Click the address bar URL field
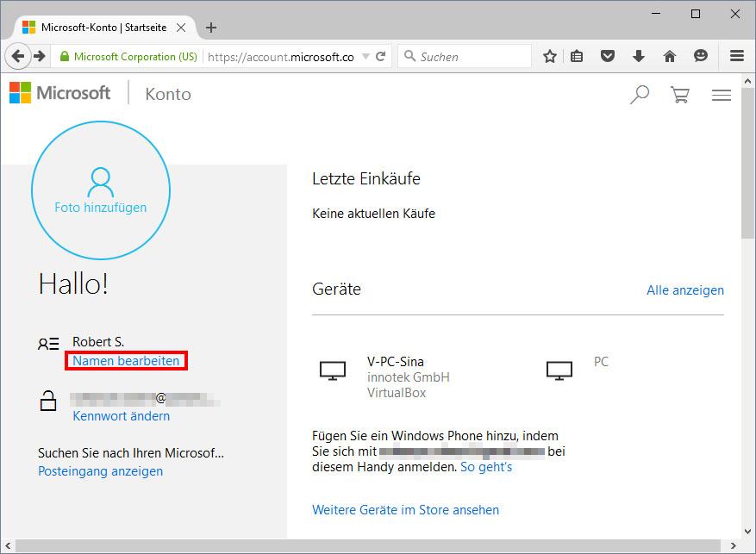 coord(281,56)
